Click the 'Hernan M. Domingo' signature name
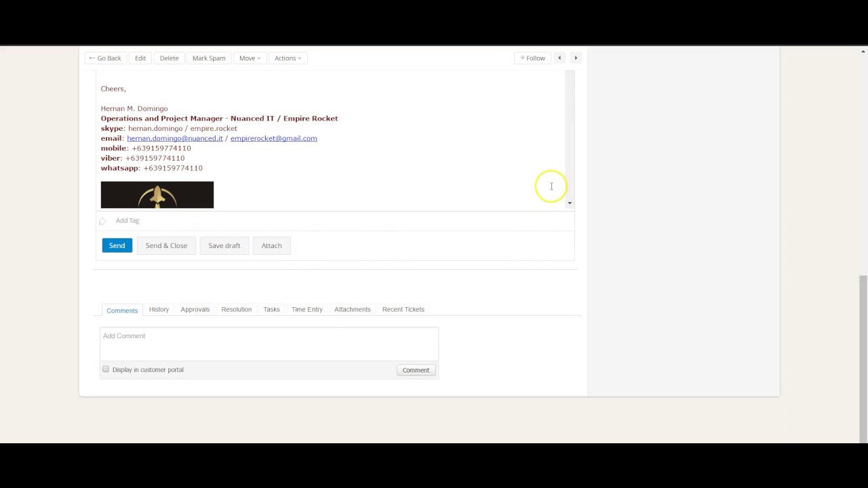The image size is (868, 488). tap(134, 108)
